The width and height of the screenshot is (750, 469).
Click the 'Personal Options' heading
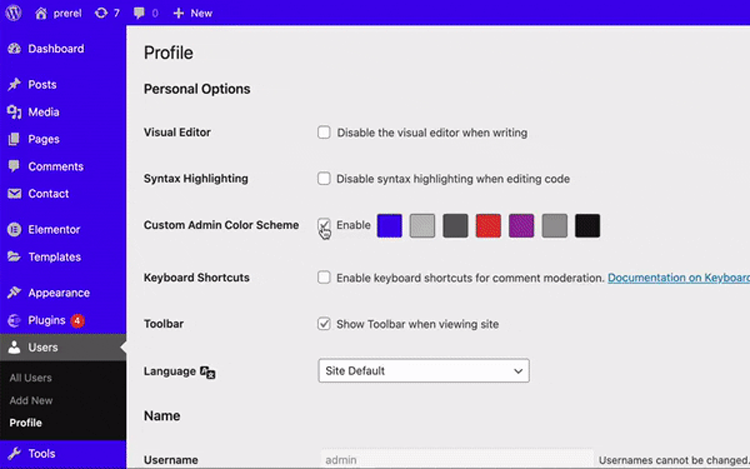[x=197, y=89]
